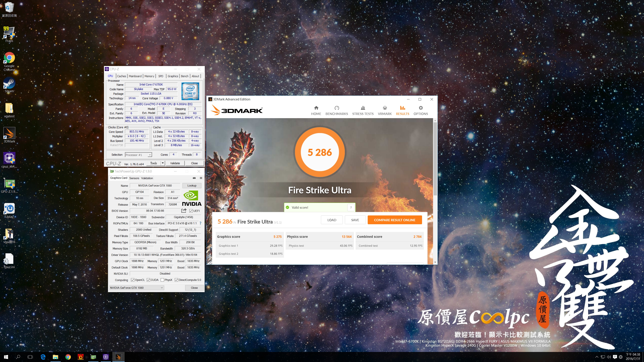The image size is (644, 362).
Task: Open File Explorer from the taskbar
Action: click(x=56, y=357)
